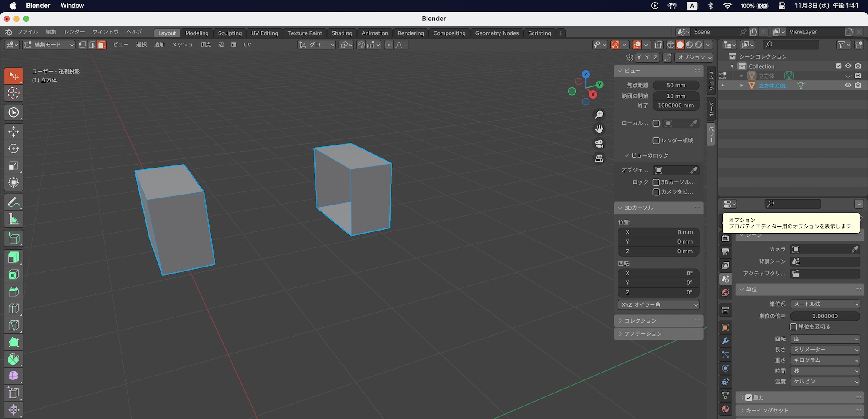Select the 3D Cursor tool
868x419 pixels.
tap(13, 93)
